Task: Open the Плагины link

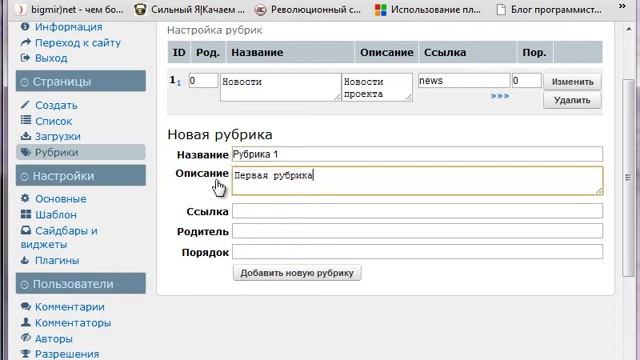Action: tap(57, 260)
